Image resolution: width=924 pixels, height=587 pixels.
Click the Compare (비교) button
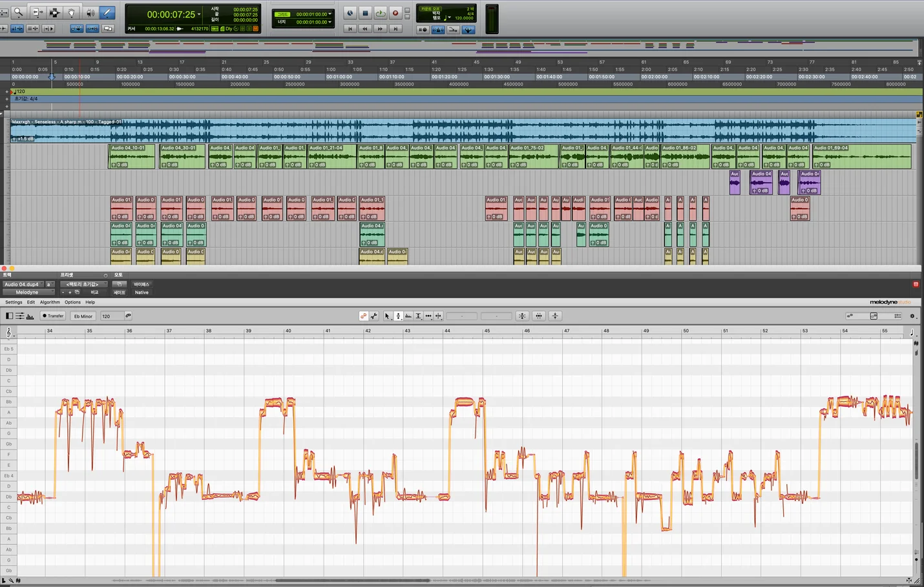[x=94, y=293]
